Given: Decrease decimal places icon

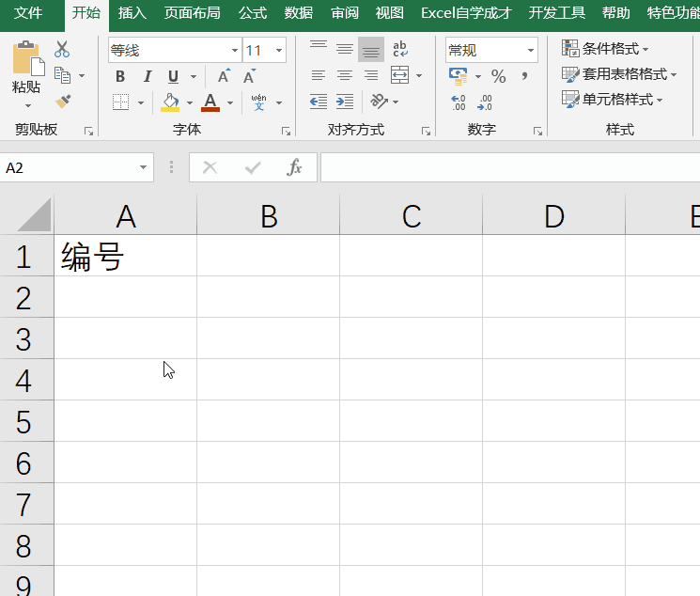Looking at the screenshot, I should (485, 102).
